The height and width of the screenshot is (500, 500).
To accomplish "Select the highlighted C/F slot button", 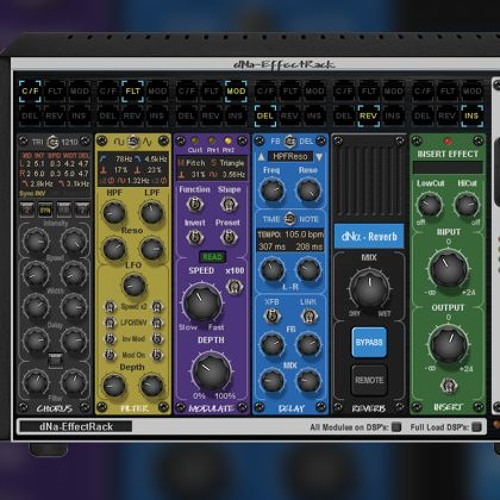I will coord(30,91).
